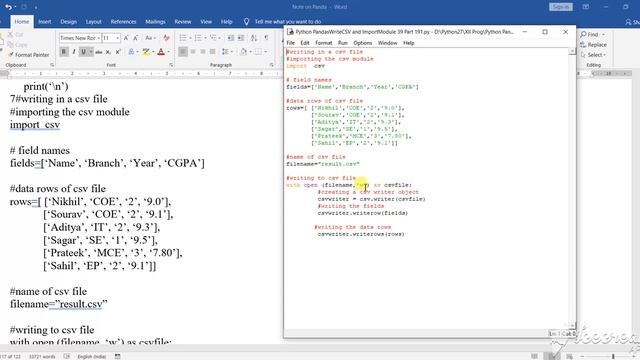Open the Design ribbon tab
The width and height of the screenshot is (640, 360).
tap(69, 22)
